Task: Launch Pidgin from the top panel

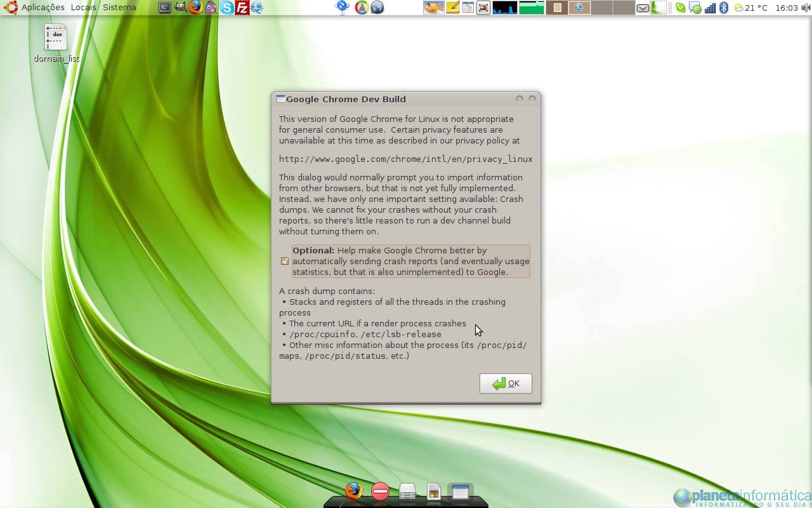Action: (211, 8)
